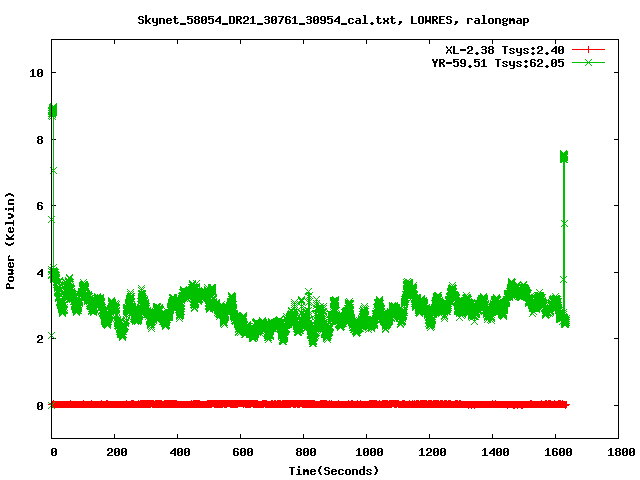Click x-axis tick label 200
The width and height of the screenshot is (640, 480).
[117, 452]
